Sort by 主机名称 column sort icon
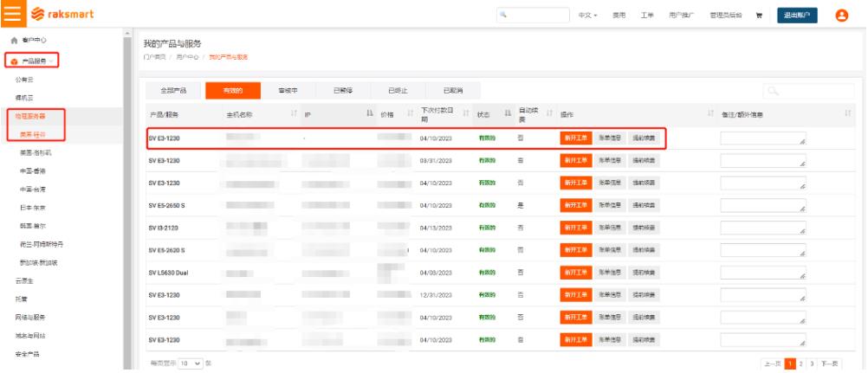 tap(295, 114)
